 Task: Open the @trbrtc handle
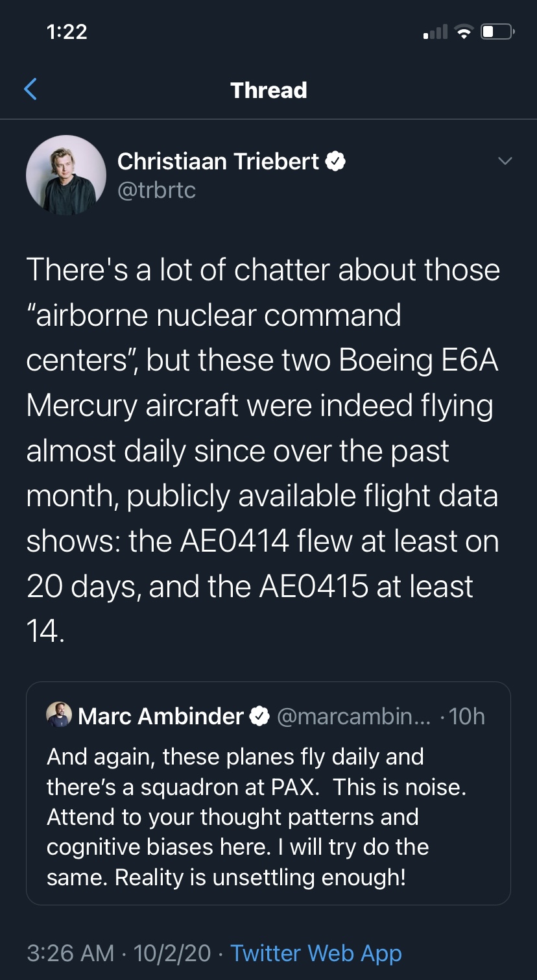pyautogui.click(x=156, y=190)
